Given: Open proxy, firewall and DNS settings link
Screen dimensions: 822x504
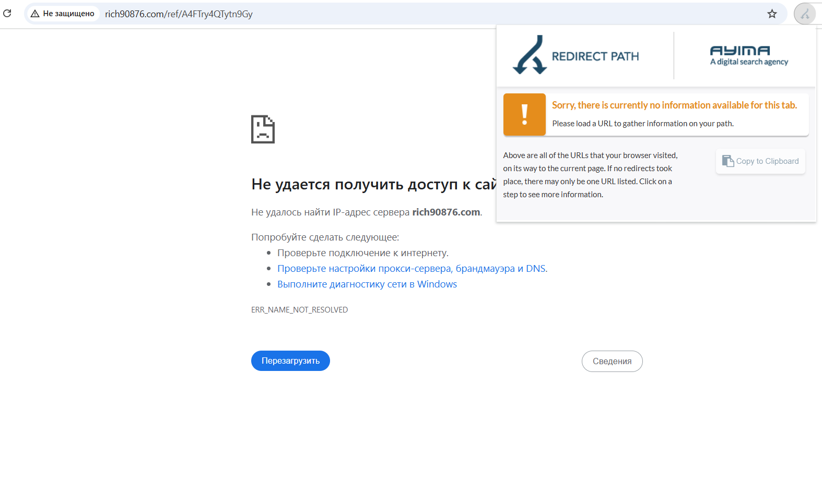Looking at the screenshot, I should point(412,269).
